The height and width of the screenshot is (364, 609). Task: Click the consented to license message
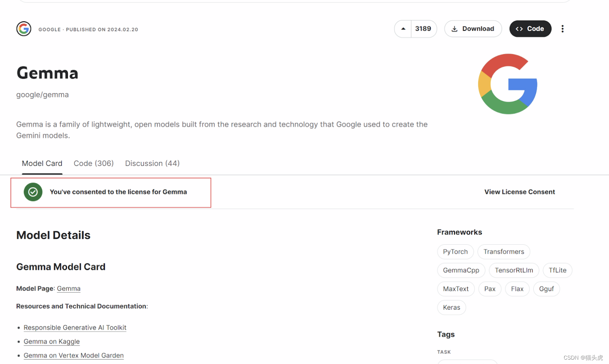point(118,192)
